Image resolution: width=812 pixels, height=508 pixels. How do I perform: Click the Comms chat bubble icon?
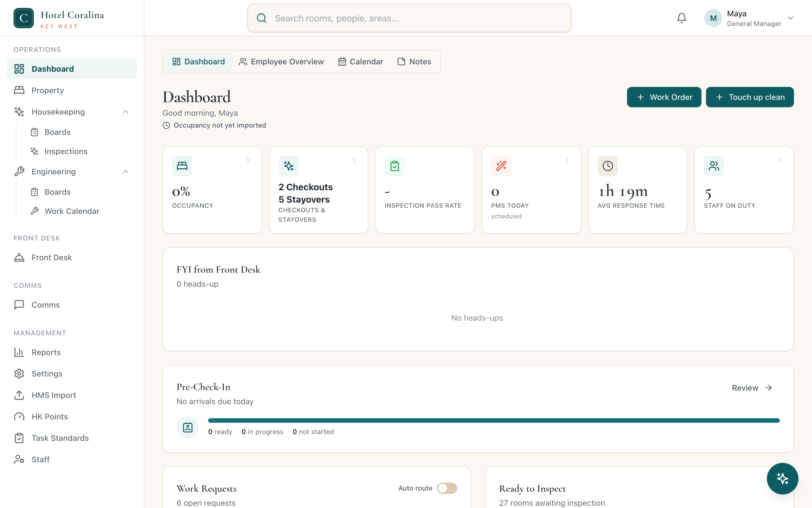pos(19,305)
